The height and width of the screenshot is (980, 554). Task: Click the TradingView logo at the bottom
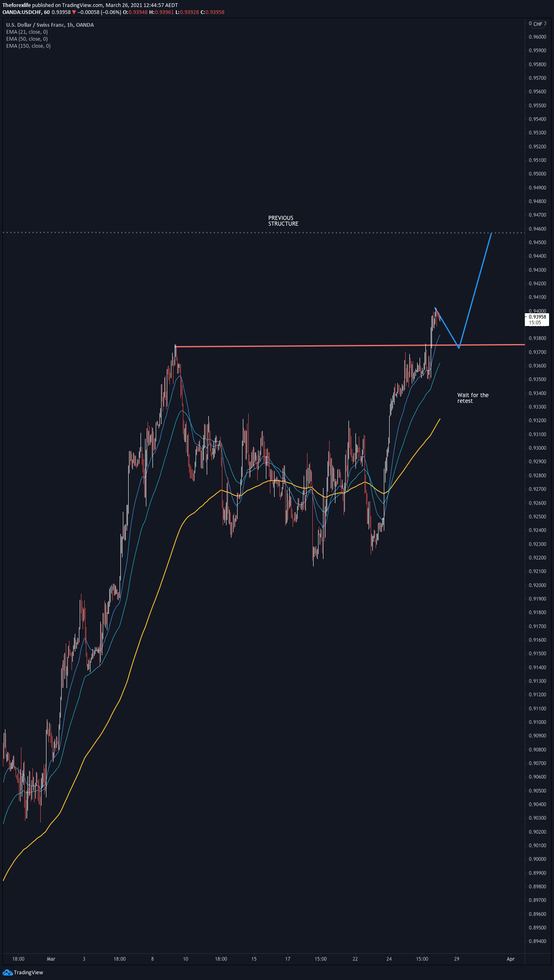tap(23, 972)
